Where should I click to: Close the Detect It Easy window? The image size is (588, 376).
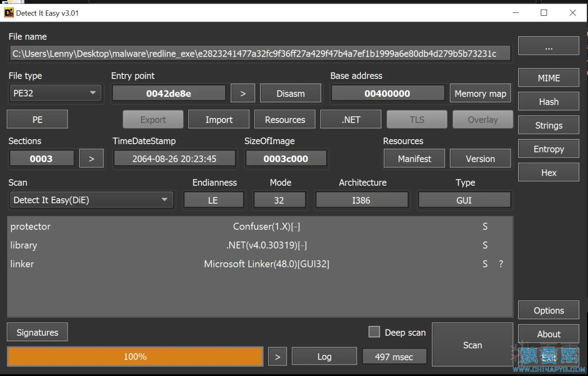click(573, 13)
